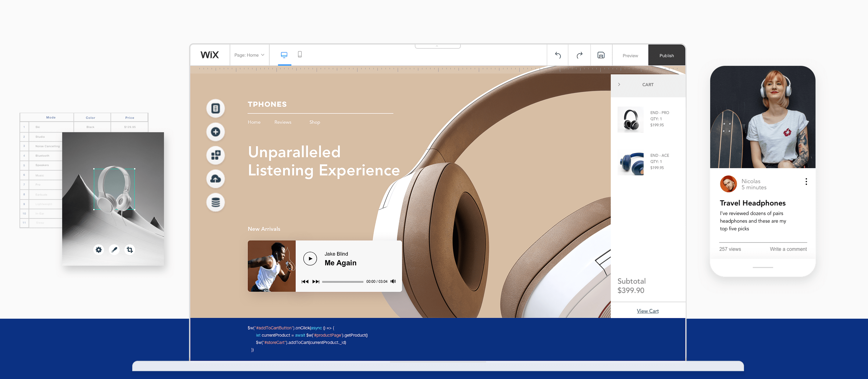Select the Bluetooth table row
868x379 pixels.
click(x=41, y=156)
